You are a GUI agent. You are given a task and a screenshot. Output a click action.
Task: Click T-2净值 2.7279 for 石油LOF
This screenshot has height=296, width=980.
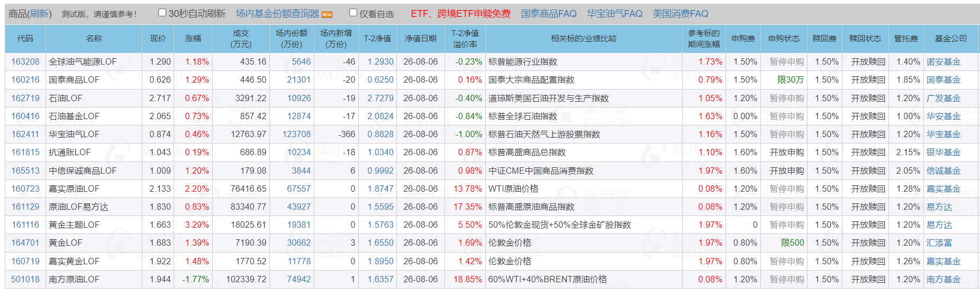pos(380,98)
